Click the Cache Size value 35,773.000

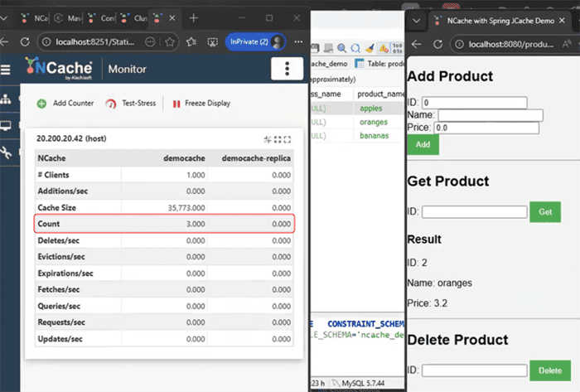pos(186,208)
